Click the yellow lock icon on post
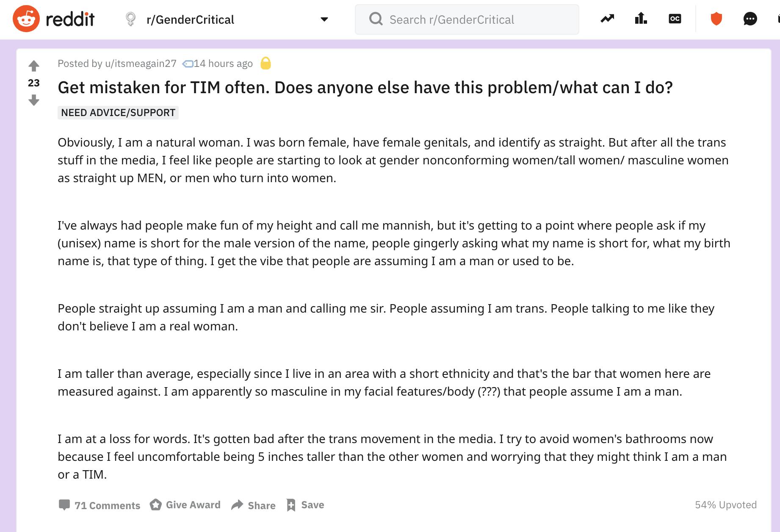 click(x=266, y=64)
